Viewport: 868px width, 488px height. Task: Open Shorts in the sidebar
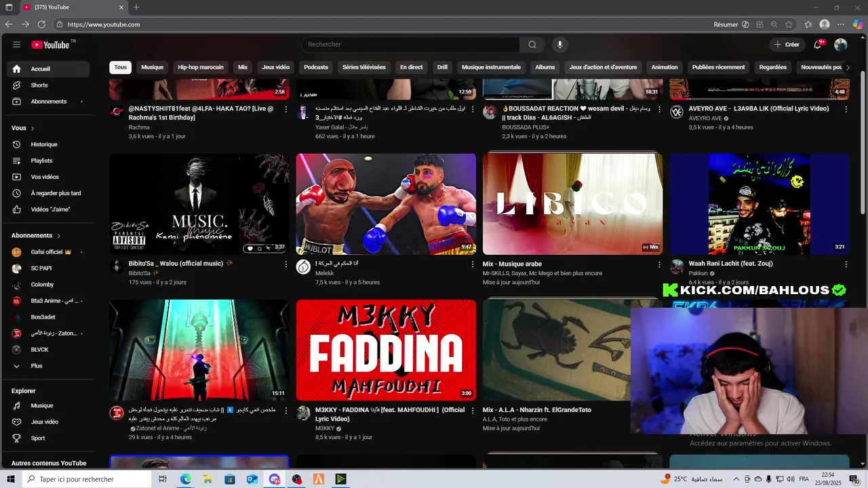tap(48, 85)
